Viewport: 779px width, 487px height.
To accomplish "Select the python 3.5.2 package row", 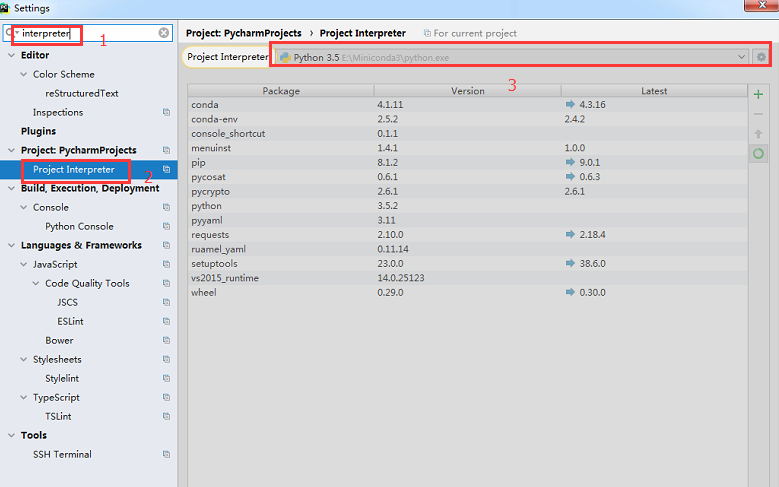I will (467, 205).
